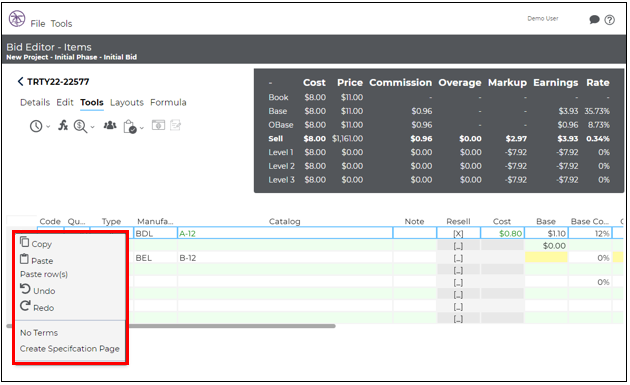Image resolution: width=630 pixels, height=385 pixels.
Task: Click the clock history icon
Action: [36, 126]
